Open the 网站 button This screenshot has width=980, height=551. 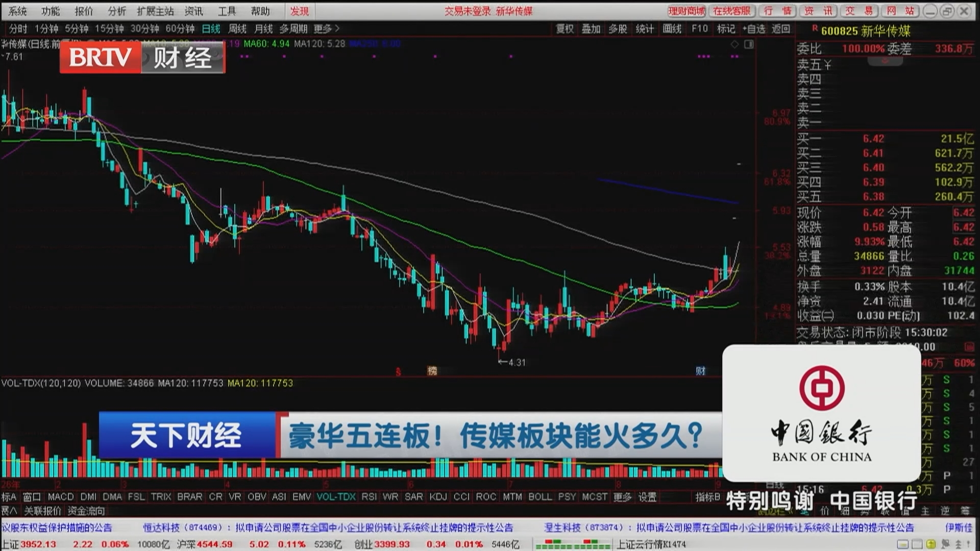click(900, 11)
